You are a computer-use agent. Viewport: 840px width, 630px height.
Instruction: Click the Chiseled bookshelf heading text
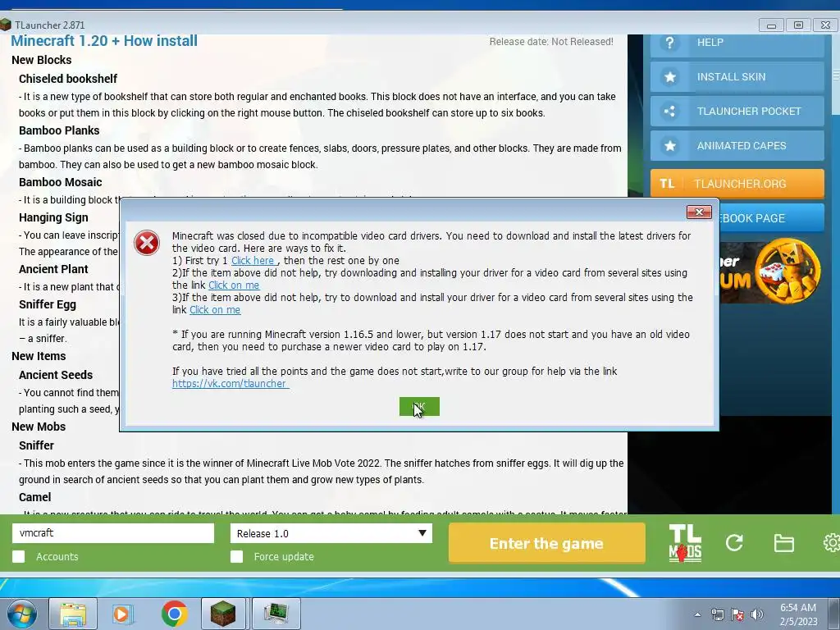(x=68, y=79)
